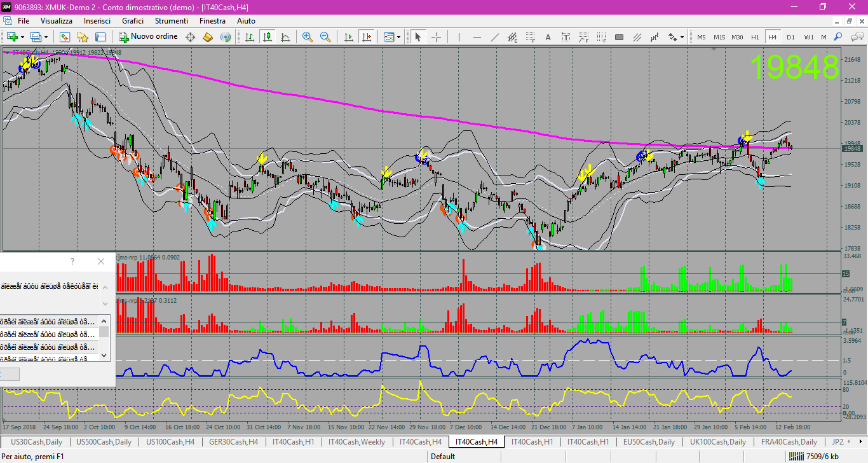
Task: Select W1 timeframe
Action: coord(808,37)
